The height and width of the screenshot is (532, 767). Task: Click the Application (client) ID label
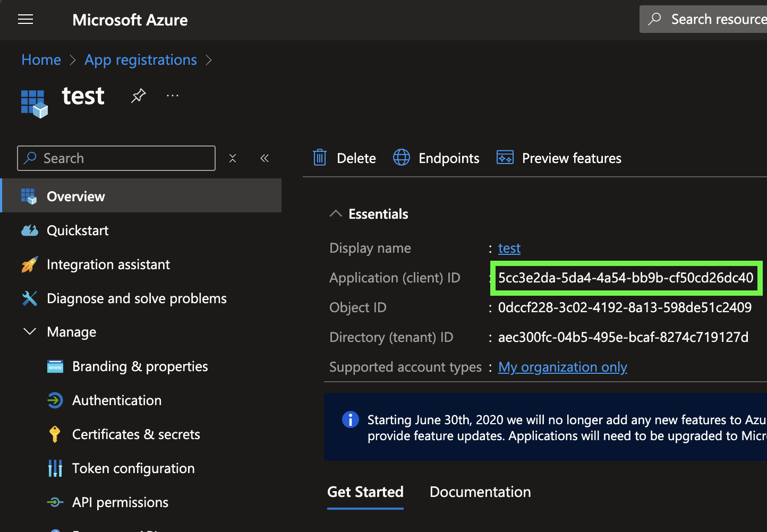(x=395, y=278)
